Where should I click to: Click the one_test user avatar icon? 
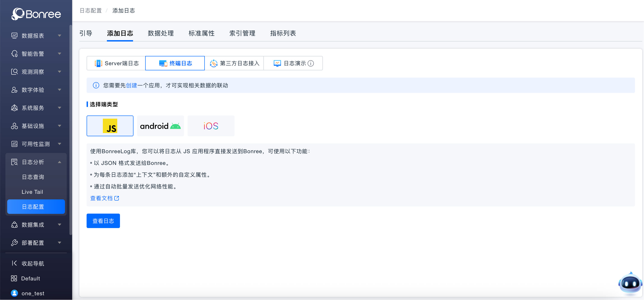point(14,293)
